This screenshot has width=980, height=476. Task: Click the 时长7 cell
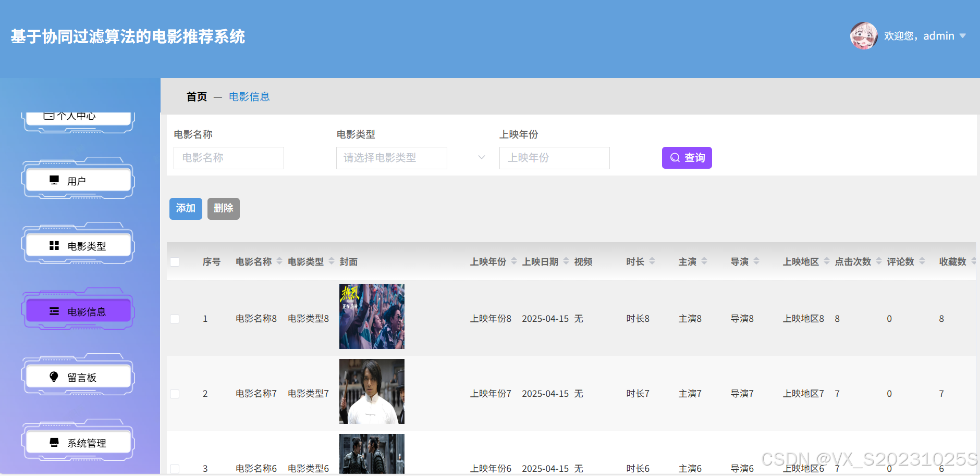638,394
